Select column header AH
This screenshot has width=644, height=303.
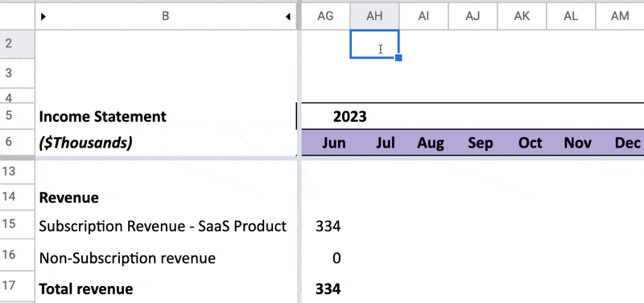[374, 16]
